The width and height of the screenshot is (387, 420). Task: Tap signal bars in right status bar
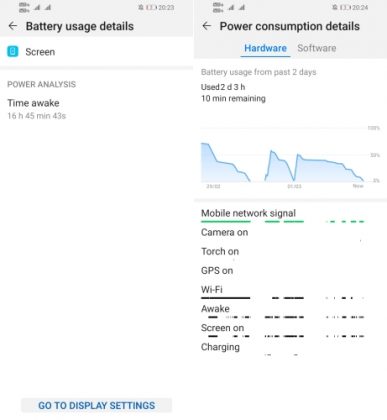coord(236,7)
